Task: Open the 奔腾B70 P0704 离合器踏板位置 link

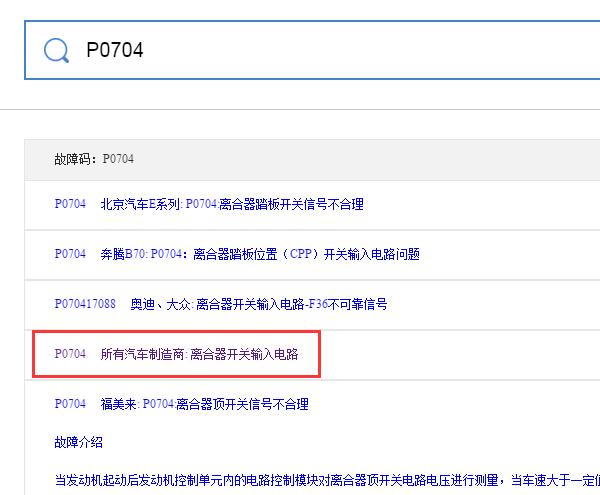Action: coord(260,254)
